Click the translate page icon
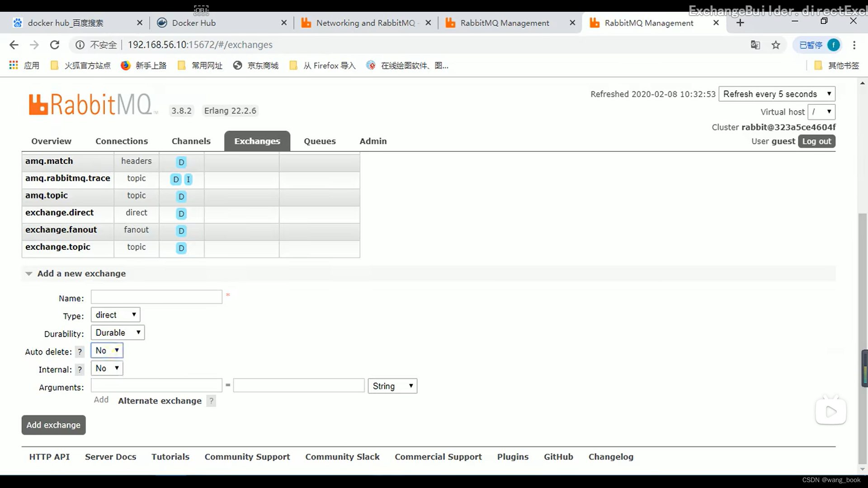The height and width of the screenshot is (488, 868). click(755, 45)
